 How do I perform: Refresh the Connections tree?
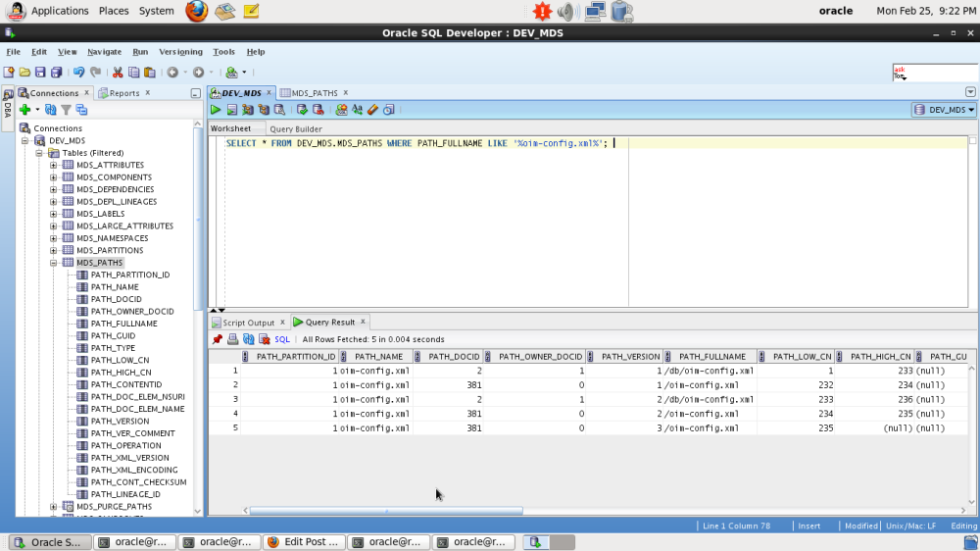pyautogui.click(x=51, y=110)
